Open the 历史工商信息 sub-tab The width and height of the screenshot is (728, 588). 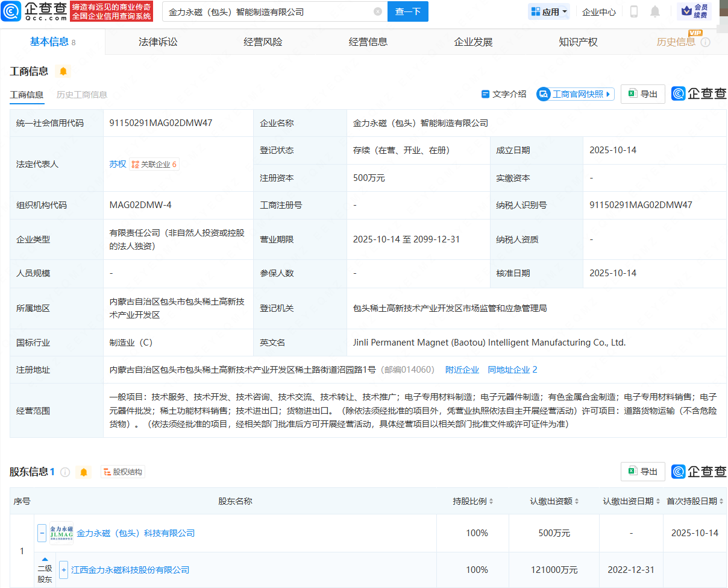point(82,95)
